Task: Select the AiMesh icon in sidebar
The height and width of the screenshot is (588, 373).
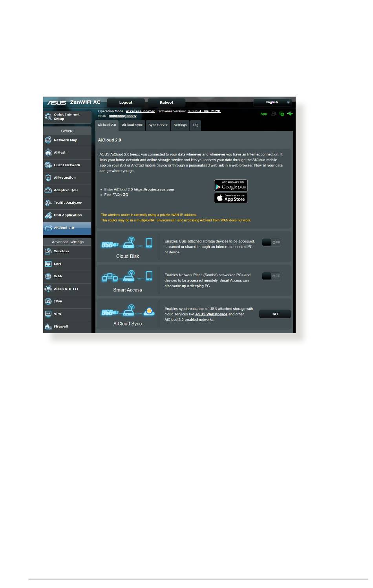Action: pyautogui.click(x=48, y=152)
